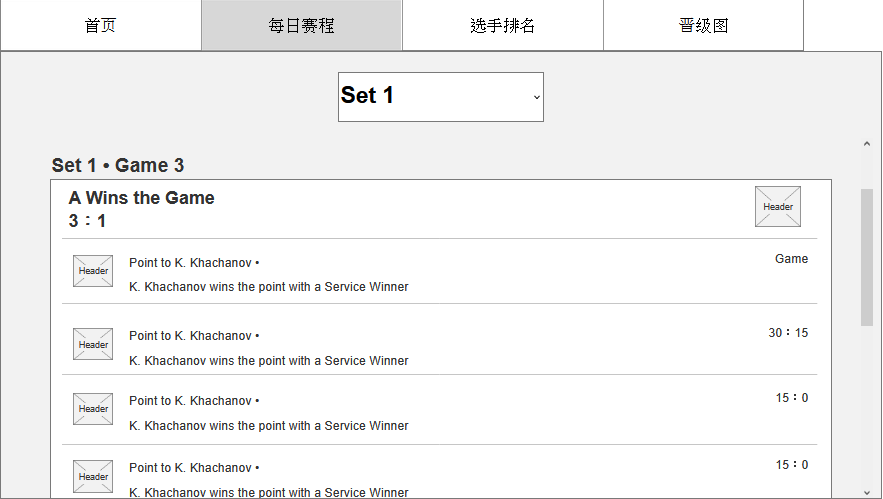The height and width of the screenshot is (499, 883).
Task: Click the 'A Wins the Game' heading
Action: point(141,198)
